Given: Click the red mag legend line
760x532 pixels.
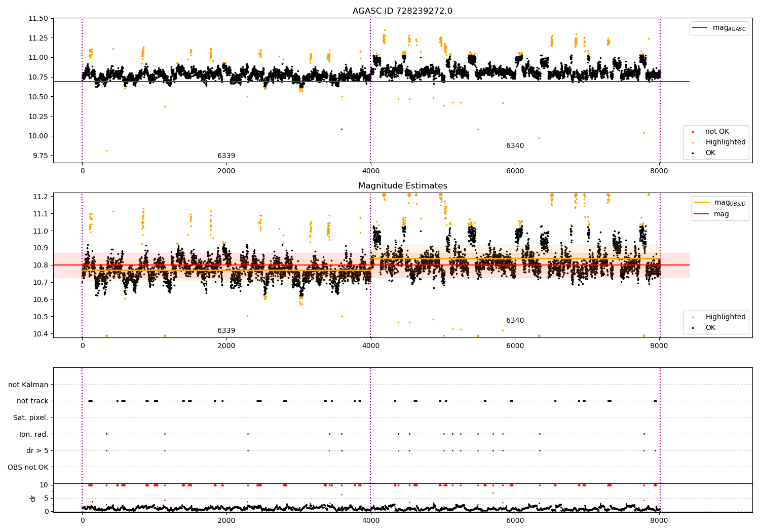Looking at the screenshot, I should click(x=702, y=214).
